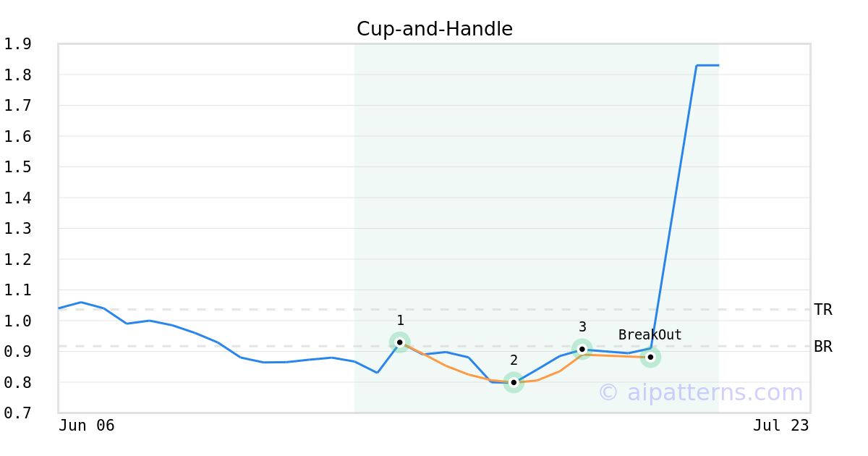Click the aipatterns.com watermark

700,392
